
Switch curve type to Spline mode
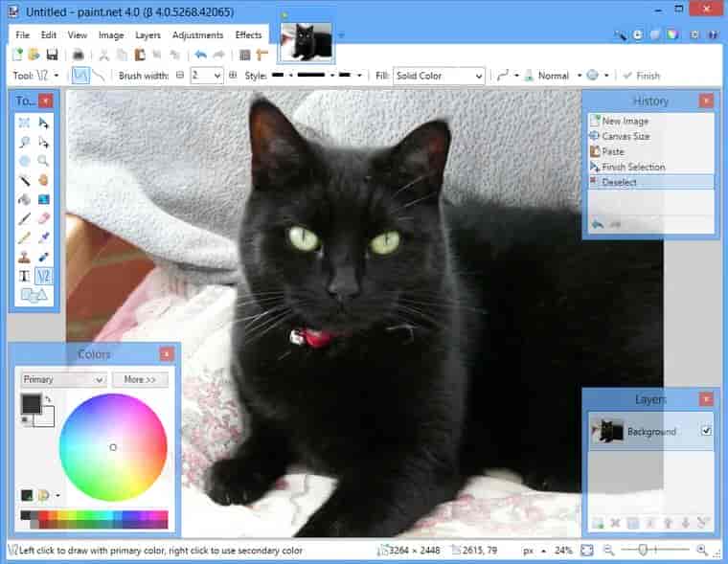[80, 76]
